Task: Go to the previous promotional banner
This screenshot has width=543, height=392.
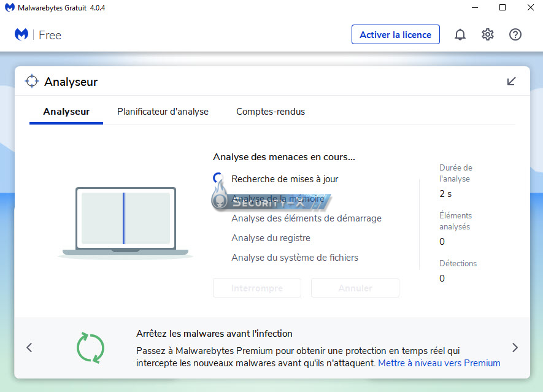Action: click(29, 347)
